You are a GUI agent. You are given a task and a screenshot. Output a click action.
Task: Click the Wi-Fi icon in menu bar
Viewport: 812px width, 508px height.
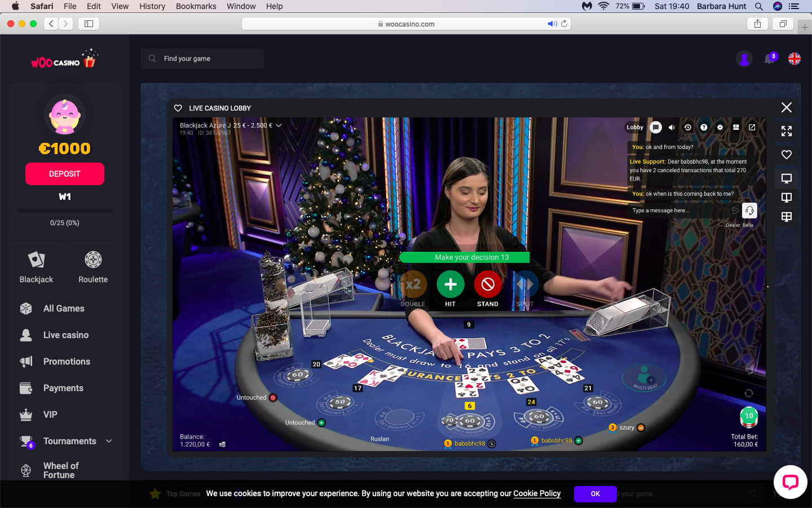(x=603, y=6)
